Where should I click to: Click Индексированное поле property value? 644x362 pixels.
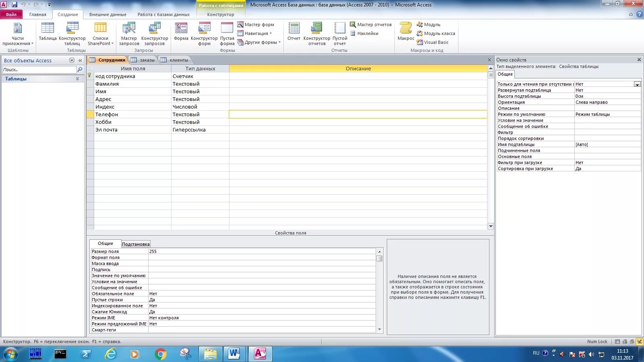[x=262, y=306]
